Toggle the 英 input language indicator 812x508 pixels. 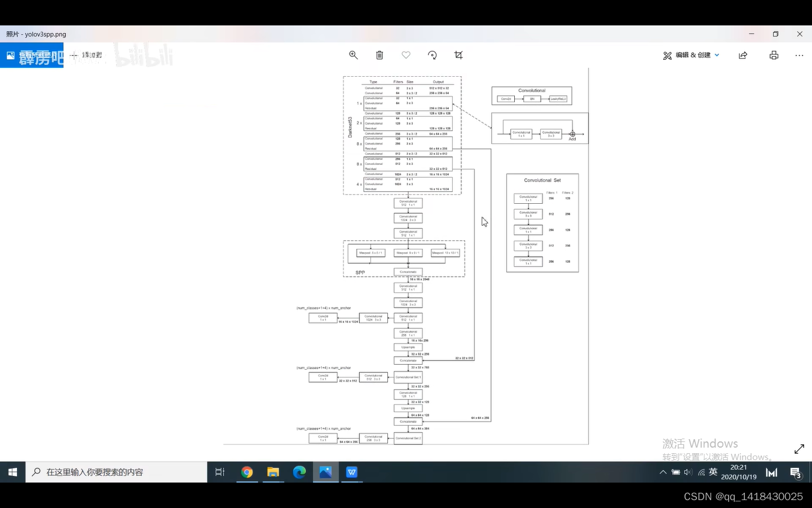coord(713,472)
